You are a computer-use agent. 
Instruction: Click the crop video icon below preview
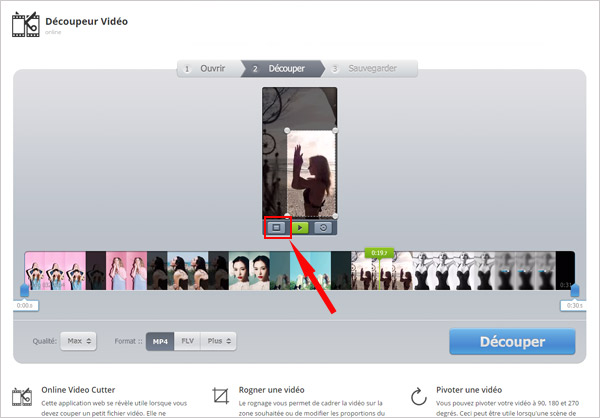(x=276, y=228)
